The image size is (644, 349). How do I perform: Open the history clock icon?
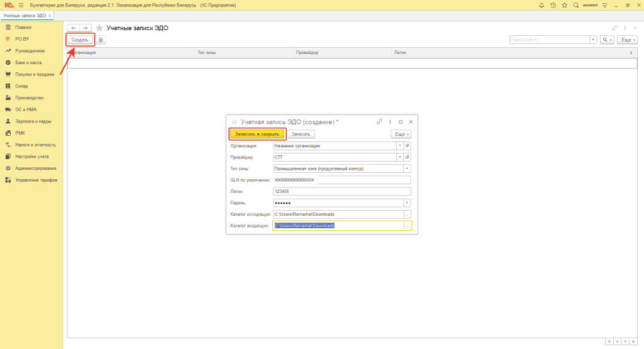[x=553, y=5]
